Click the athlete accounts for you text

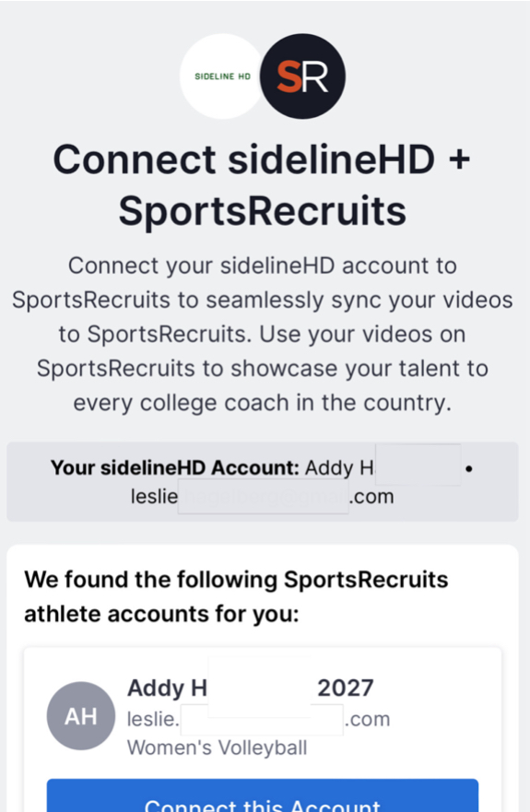(x=161, y=614)
